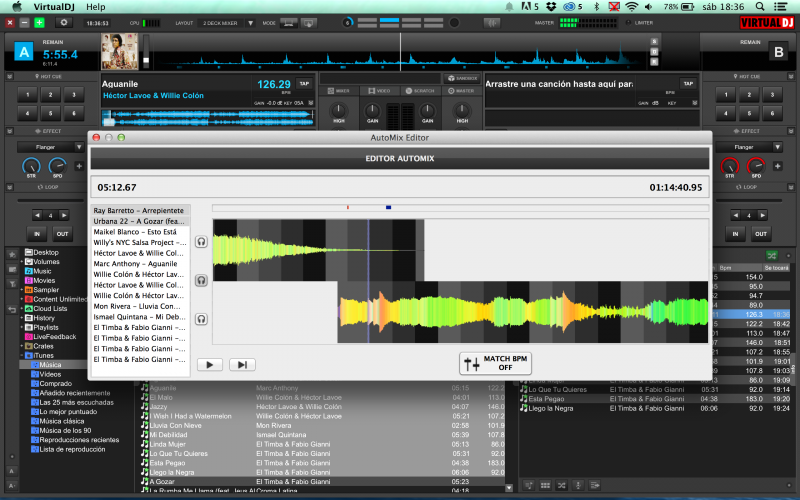Tap BPM on deck B
The height and width of the screenshot is (500, 800).
coord(688,84)
